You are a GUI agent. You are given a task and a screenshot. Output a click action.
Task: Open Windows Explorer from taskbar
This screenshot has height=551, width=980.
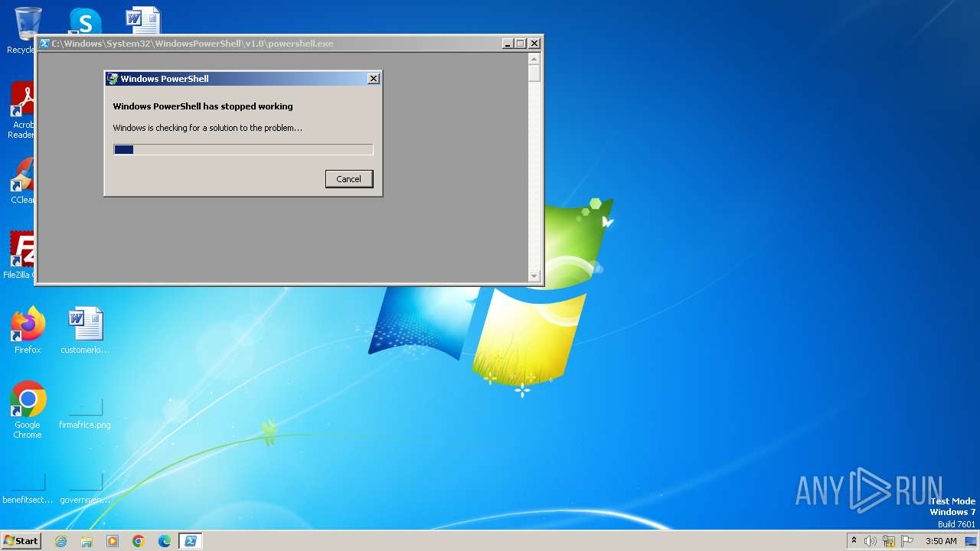coord(87,541)
